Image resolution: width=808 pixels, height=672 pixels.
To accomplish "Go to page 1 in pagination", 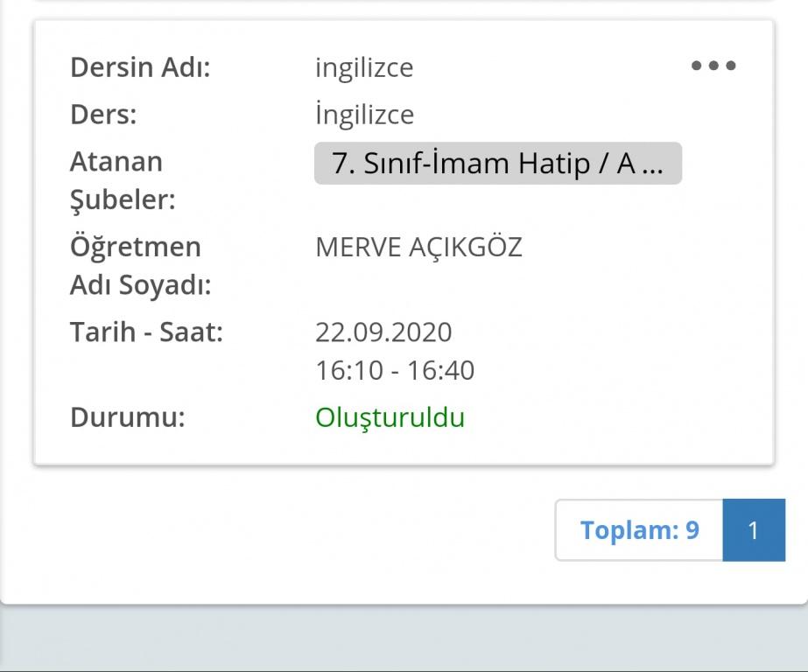I will click(x=753, y=529).
